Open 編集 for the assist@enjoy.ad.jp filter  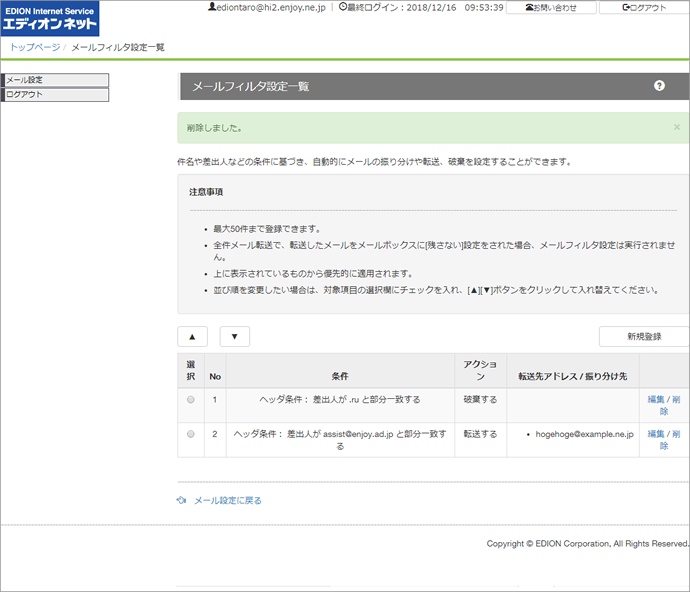tap(656, 434)
